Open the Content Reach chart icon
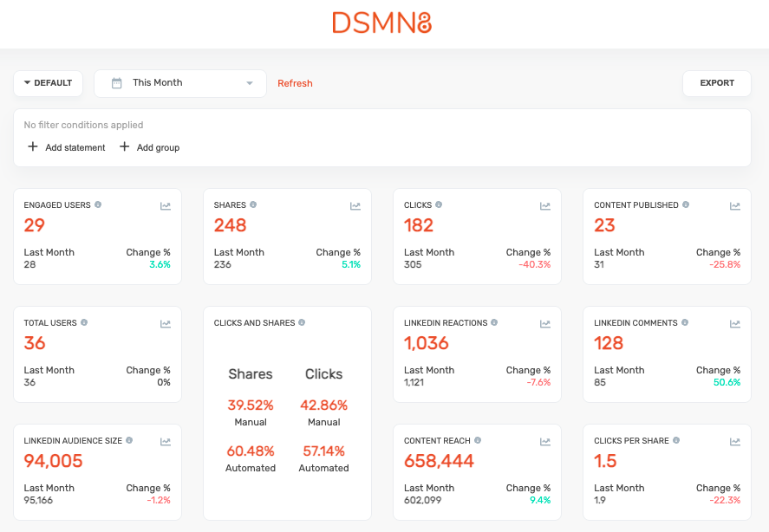 545,442
